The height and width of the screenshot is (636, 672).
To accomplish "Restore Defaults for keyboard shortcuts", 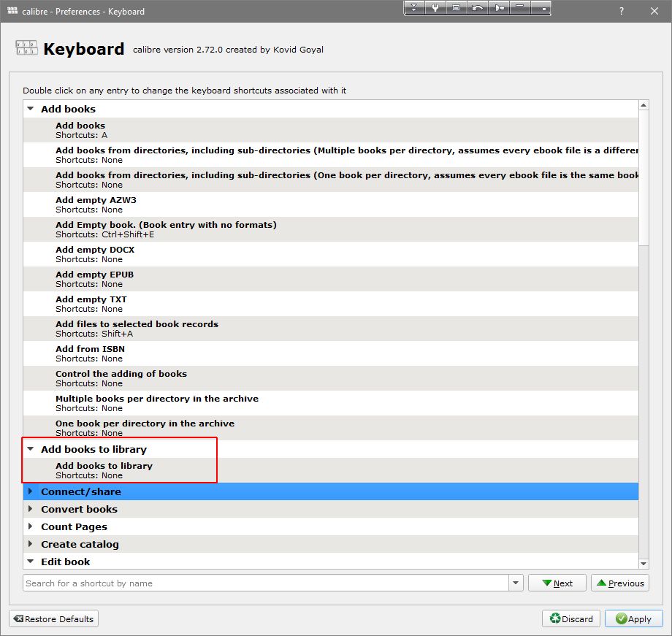I will [54, 618].
